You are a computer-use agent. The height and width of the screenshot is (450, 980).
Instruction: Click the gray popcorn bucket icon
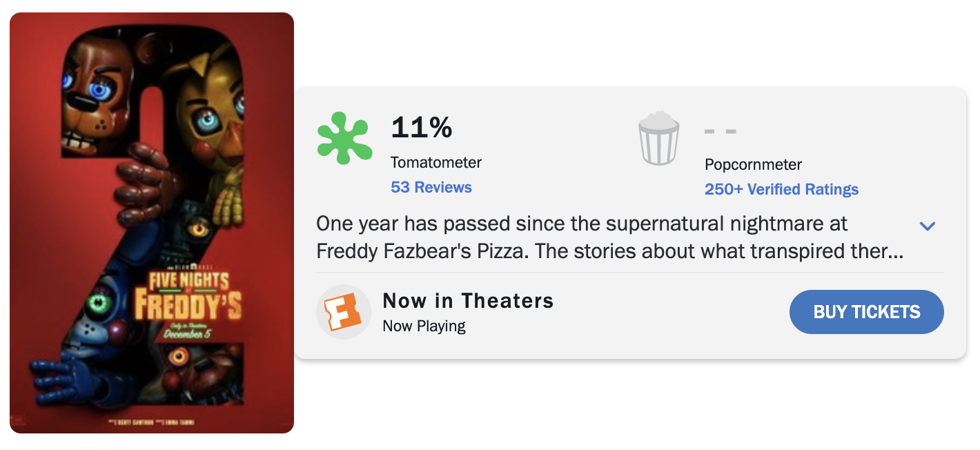(x=658, y=138)
